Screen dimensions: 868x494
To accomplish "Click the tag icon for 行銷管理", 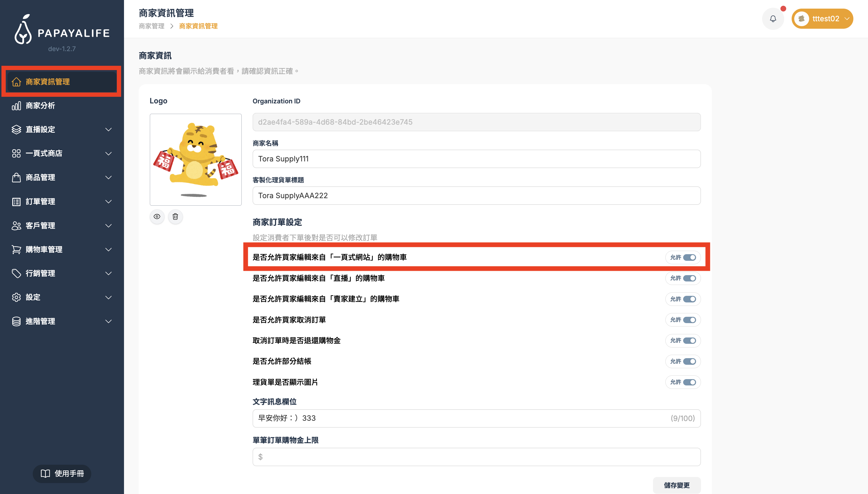I will click(x=16, y=273).
